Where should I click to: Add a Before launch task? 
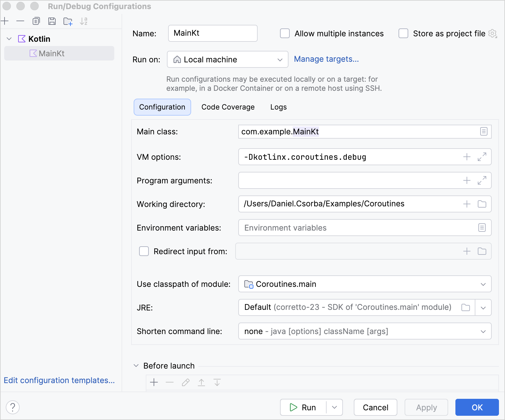coord(154,382)
